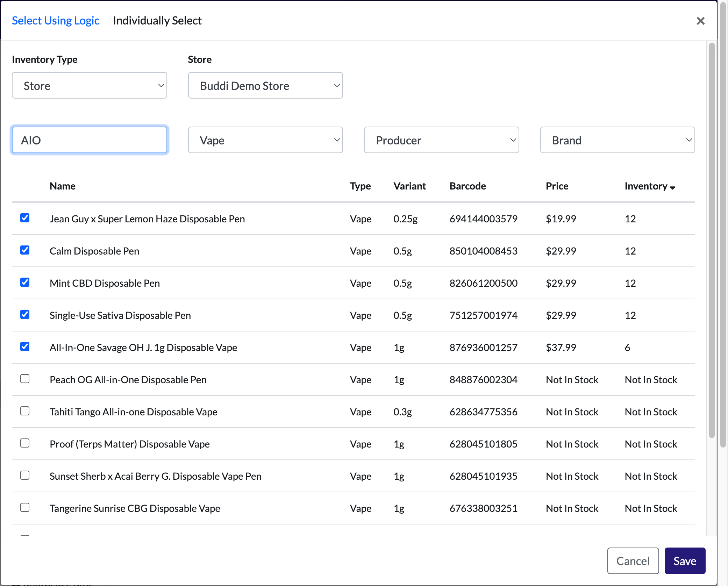
Task: Uncheck All-In-One Savage OH J. vape
Action: [25, 346]
